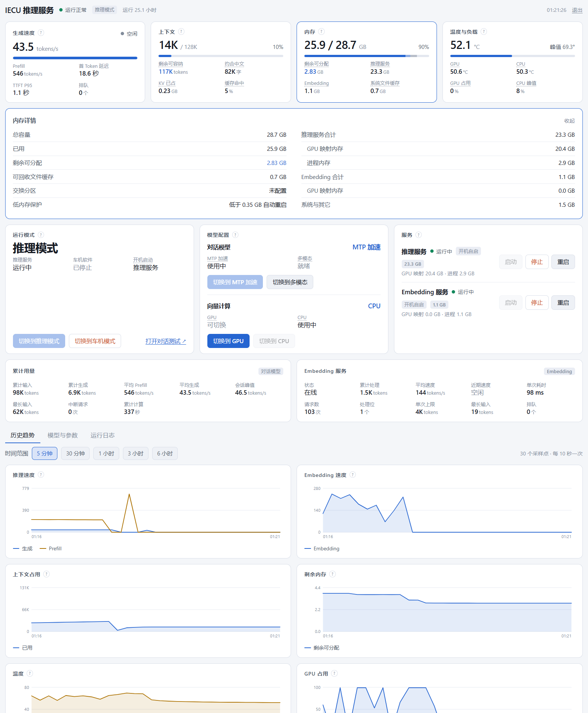
Task: Click the 117K tokens 剩余可容纳 value
Action: 173,72
